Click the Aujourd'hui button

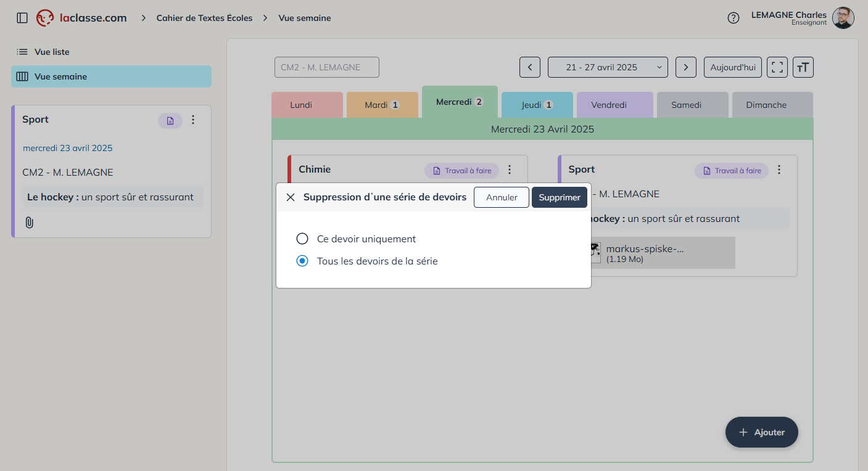(x=733, y=67)
